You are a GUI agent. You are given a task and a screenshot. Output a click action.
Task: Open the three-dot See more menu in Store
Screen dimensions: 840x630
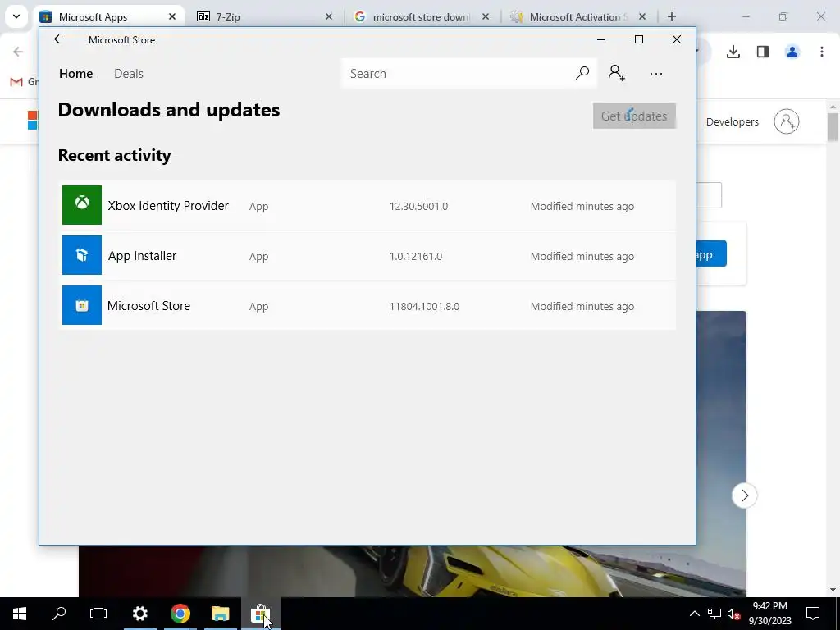pos(655,74)
